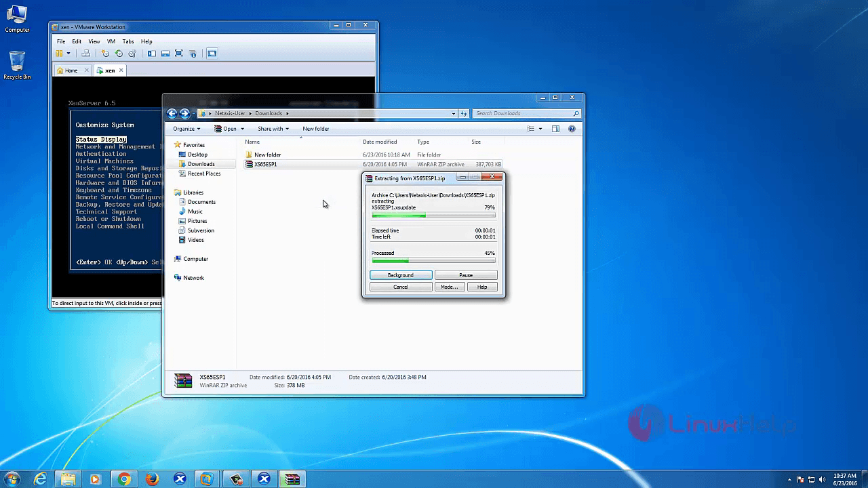Click Explorer back navigation arrow
This screenshot has width=868, height=488.
pyautogui.click(x=172, y=113)
